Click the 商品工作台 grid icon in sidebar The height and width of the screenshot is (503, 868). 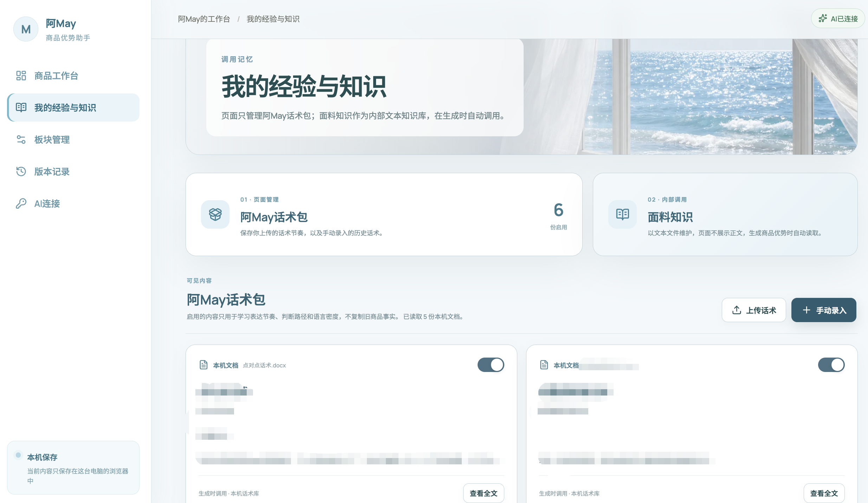click(x=21, y=76)
